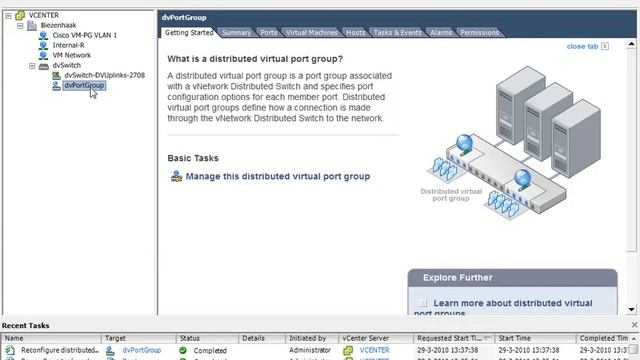Select Cisco VM-PG VLAN 1 in tree

(84, 35)
